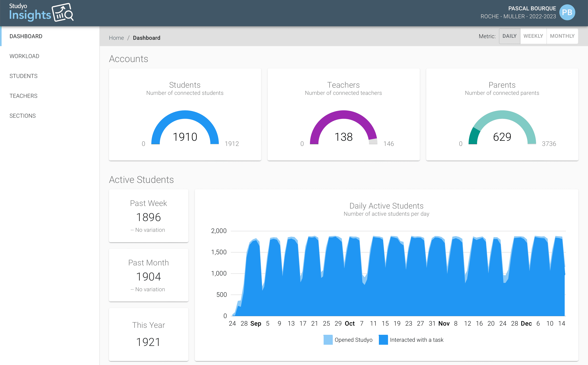Open the Workload section
The image size is (588, 365).
click(x=24, y=56)
